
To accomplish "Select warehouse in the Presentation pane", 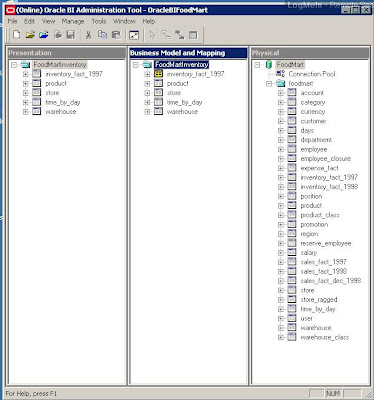I will [x=61, y=112].
